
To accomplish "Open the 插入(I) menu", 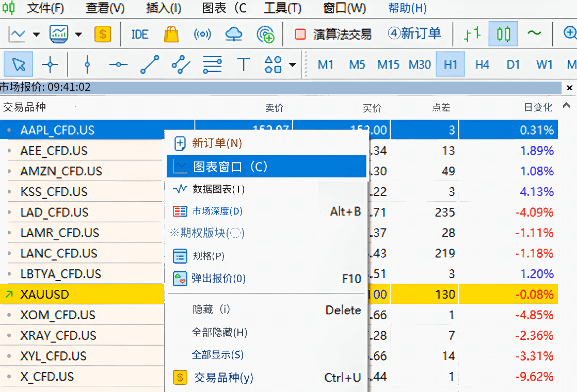I will pyautogui.click(x=164, y=8).
